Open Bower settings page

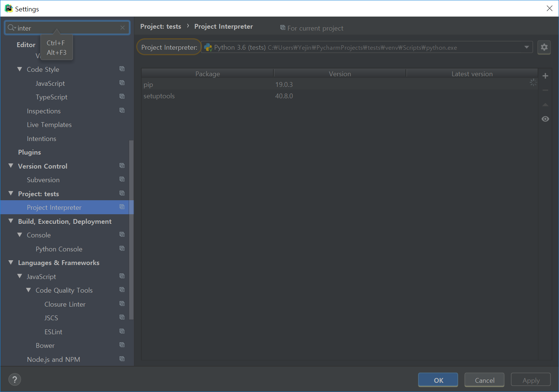(45, 346)
